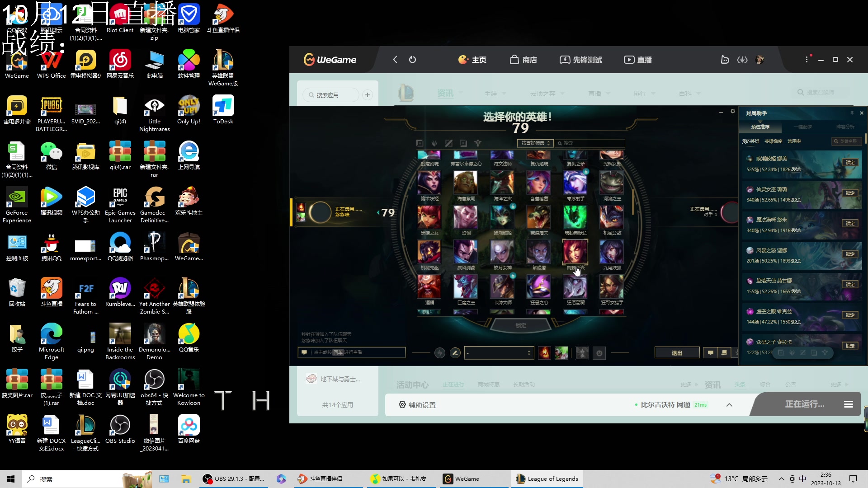Pick the champion 寒冰射手

[x=575, y=183]
